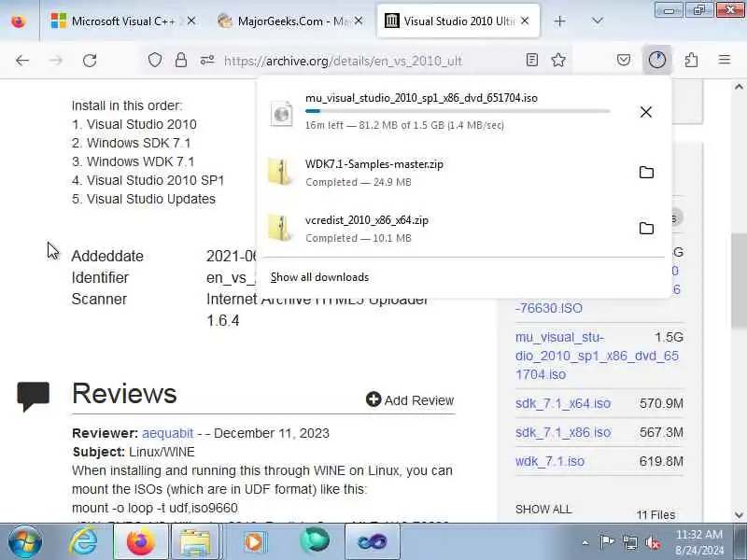List all tabs dropdown
This screenshot has width=747, height=560.
(x=598, y=21)
